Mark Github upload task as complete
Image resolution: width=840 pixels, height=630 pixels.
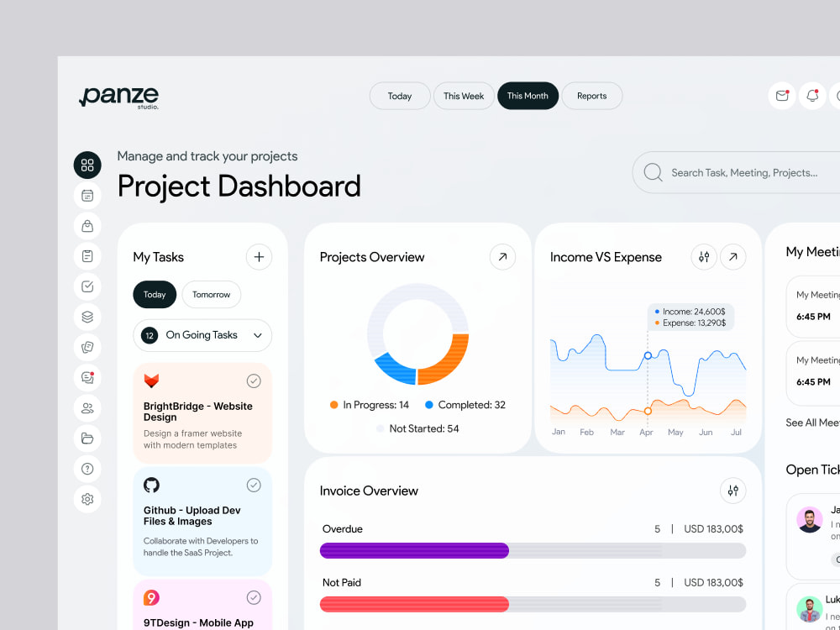point(254,486)
